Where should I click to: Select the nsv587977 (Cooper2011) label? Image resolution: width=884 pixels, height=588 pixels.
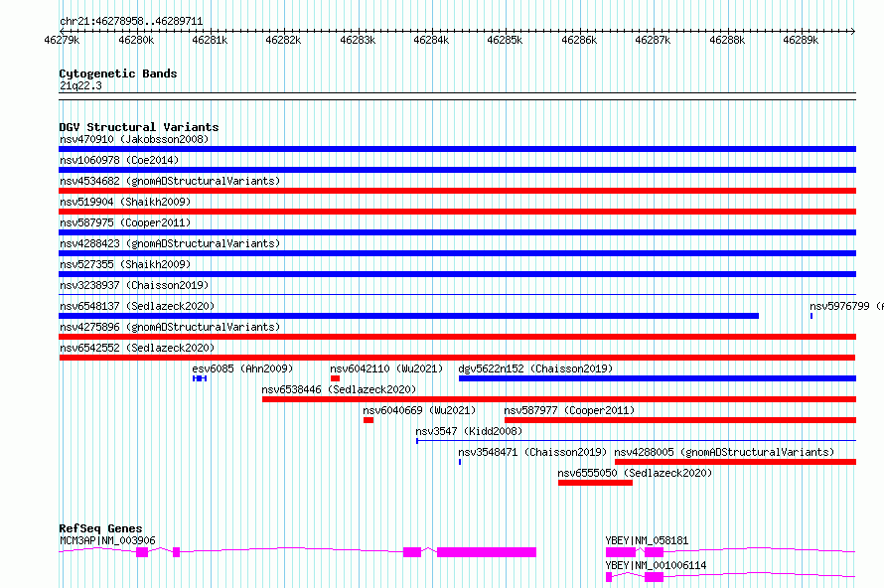569,410
